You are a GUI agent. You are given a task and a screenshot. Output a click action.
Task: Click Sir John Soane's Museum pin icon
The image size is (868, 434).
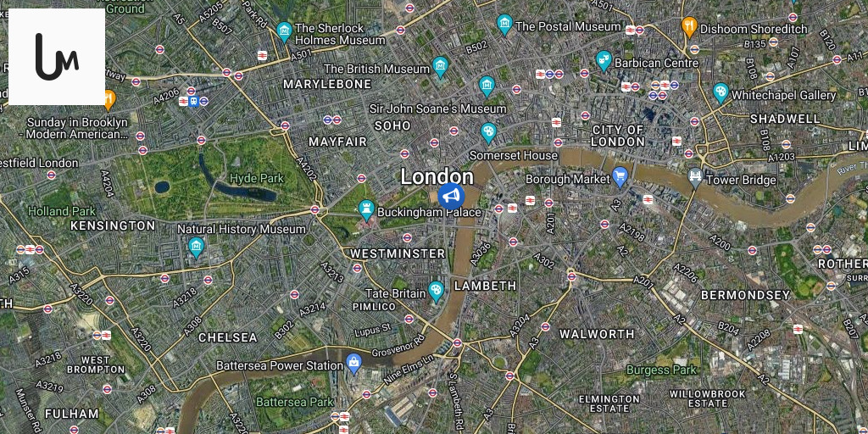[487, 86]
